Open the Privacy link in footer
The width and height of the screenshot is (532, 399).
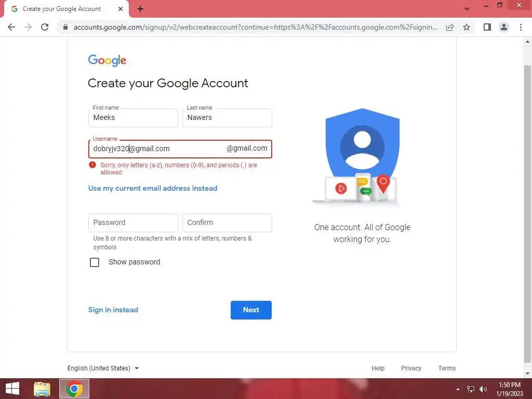pyautogui.click(x=411, y=368)
